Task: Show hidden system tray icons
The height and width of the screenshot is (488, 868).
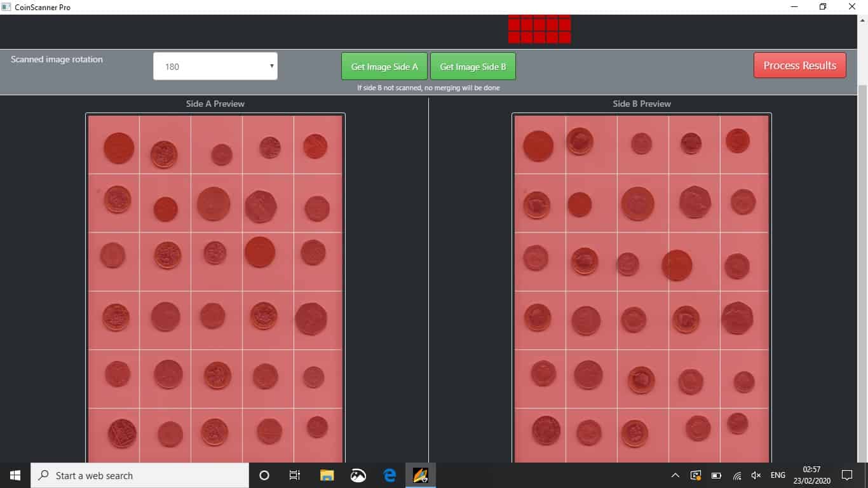Action: point(675,475)
